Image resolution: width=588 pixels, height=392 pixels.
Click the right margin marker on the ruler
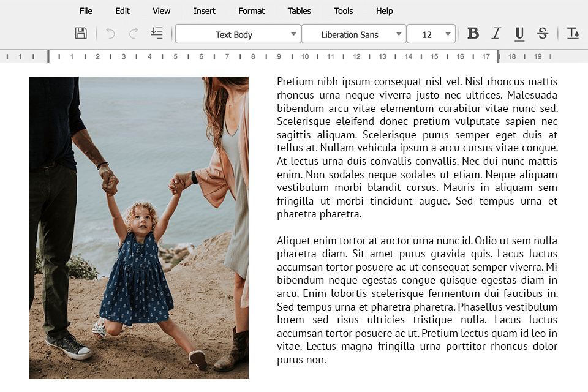coord(498,56)
